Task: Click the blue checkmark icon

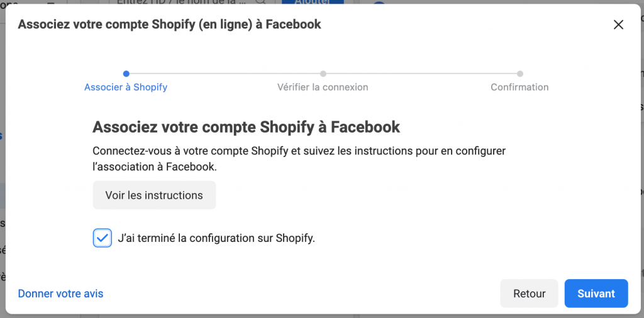Action: [x=102, y=238]
